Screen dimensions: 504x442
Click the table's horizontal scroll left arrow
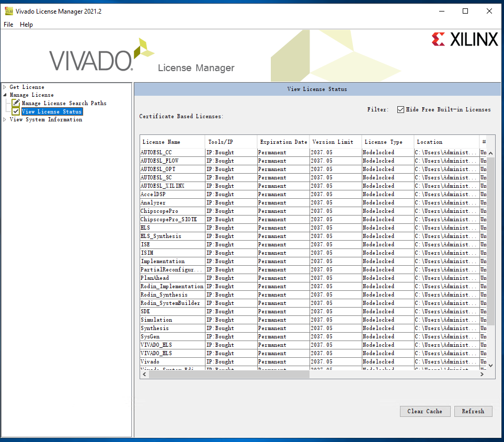click(145, 375)
